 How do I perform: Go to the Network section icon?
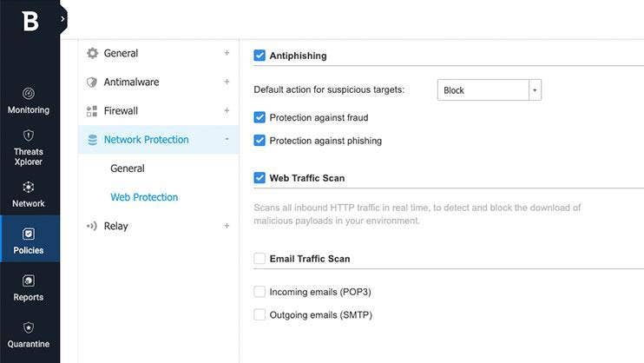tap(29, 187)
